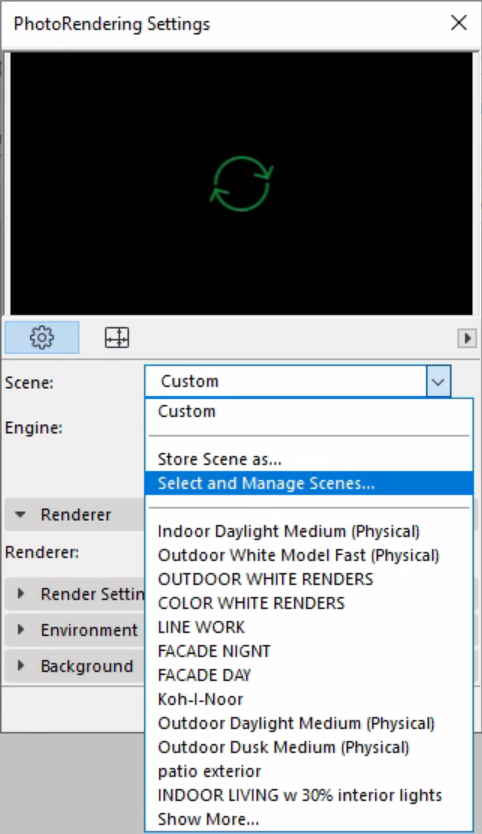Switch to the size settings icon tab
This screenshot has width=482, height=834.
coord(117,337)
